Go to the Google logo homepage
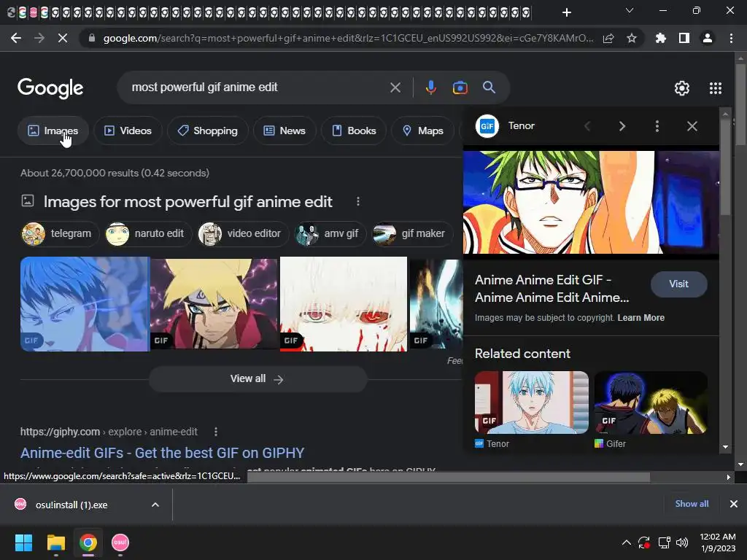 (50, 88)
